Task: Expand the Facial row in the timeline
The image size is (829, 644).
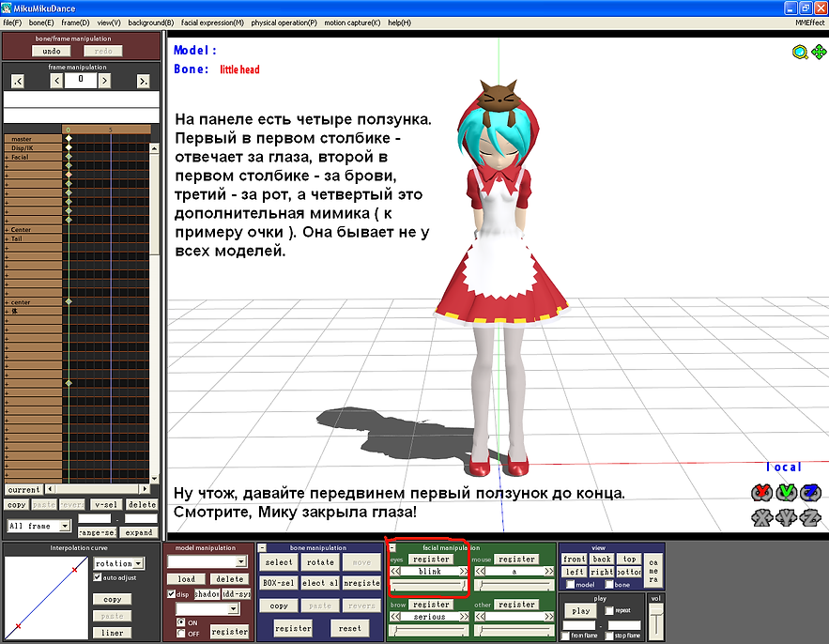Action: coord(7,157)
